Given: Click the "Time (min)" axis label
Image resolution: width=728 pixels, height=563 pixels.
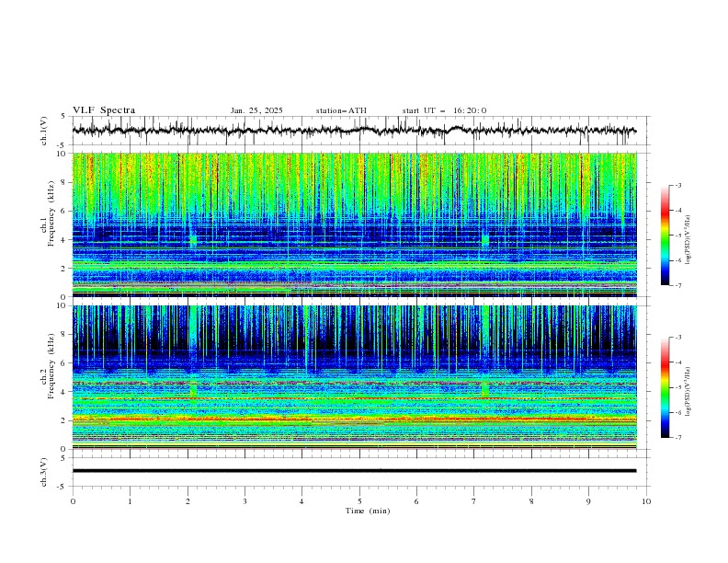Looking at the screenshot, I should [x=368, y=511].
